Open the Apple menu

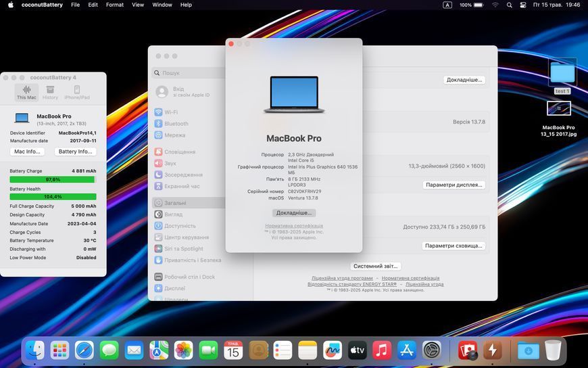[x=11, y=5]
